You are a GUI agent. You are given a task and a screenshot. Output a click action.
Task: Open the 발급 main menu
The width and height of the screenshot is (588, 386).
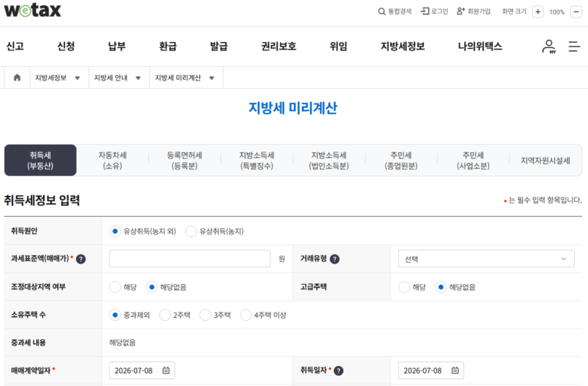219,47
